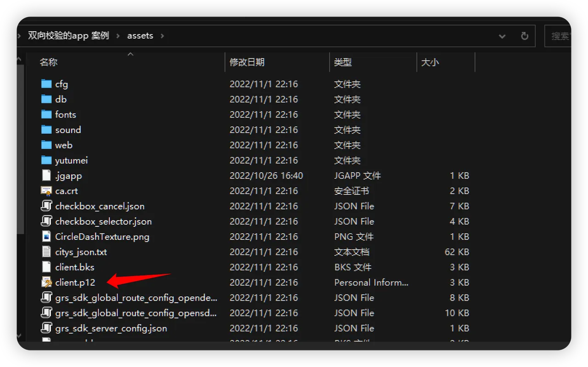Select the ca.crt security certificate icon
The height and width of the screenshot is (367, 588).
coord(46,191)
